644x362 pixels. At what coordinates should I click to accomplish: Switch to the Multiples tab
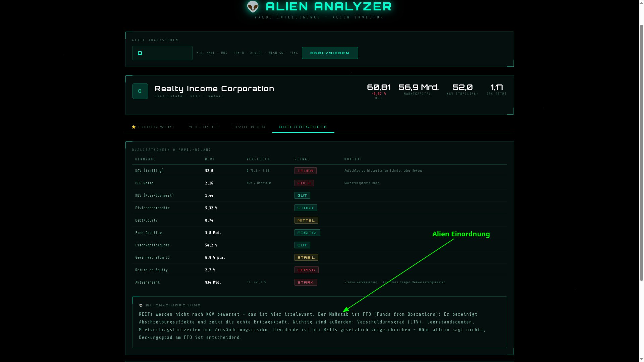[203, 127]
